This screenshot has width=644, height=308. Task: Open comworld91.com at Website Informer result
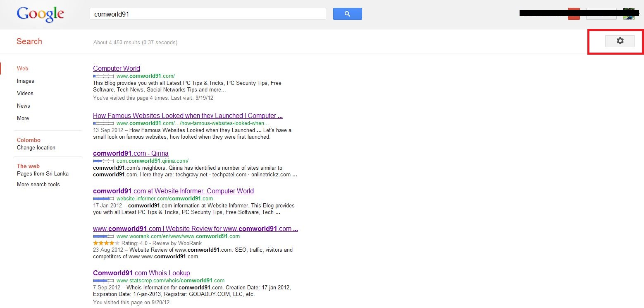(x=173, y=191)
